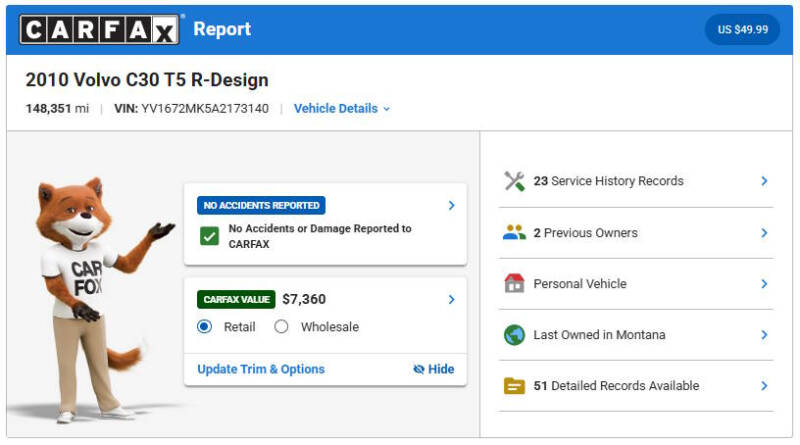Open Personal Vehicle chevron
800x445 pixels.
click(764, 284)
